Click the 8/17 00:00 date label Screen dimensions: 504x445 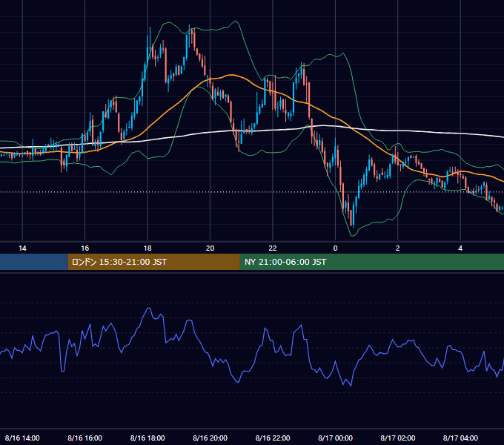pyautogui.click(x=335, y=438)
